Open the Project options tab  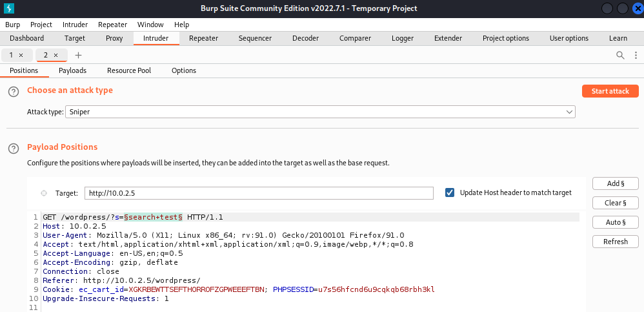(x=506, y=38)
